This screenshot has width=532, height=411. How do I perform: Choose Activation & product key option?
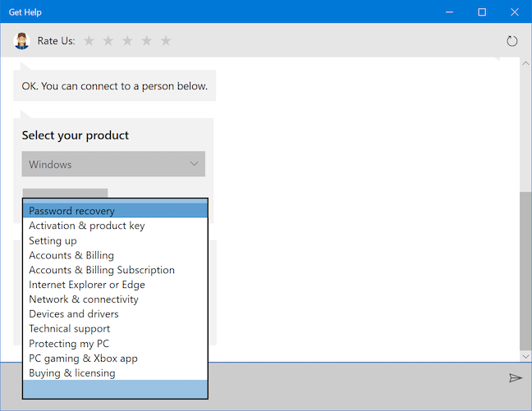click(x=115, y=226)
